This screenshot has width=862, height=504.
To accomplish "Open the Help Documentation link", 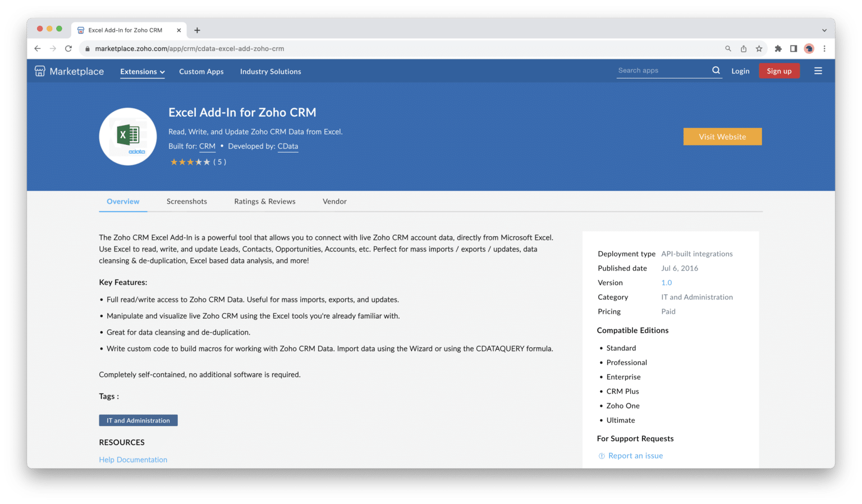I will click(x=133, y=460).
